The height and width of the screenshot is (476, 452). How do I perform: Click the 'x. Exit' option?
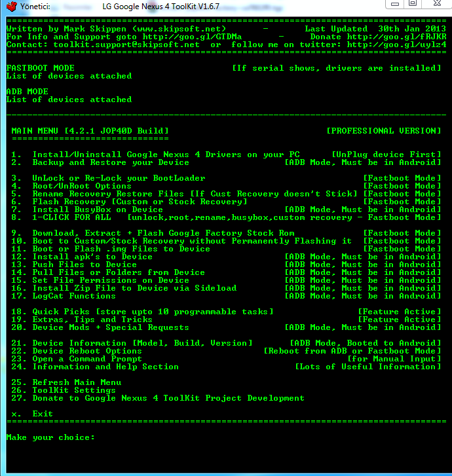pos(32,415)
